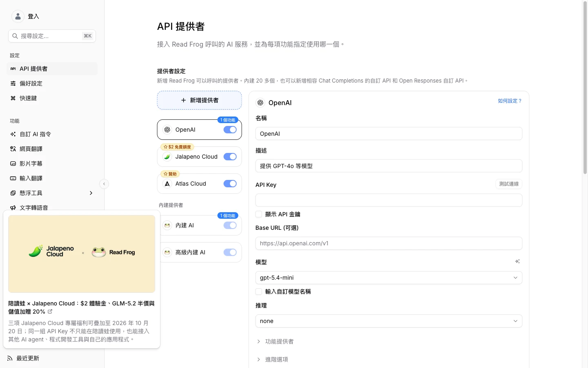Viewport: 588px width, 368px height.
Task: Click the 搜尋設定 search field
Action: pos(52,36)
